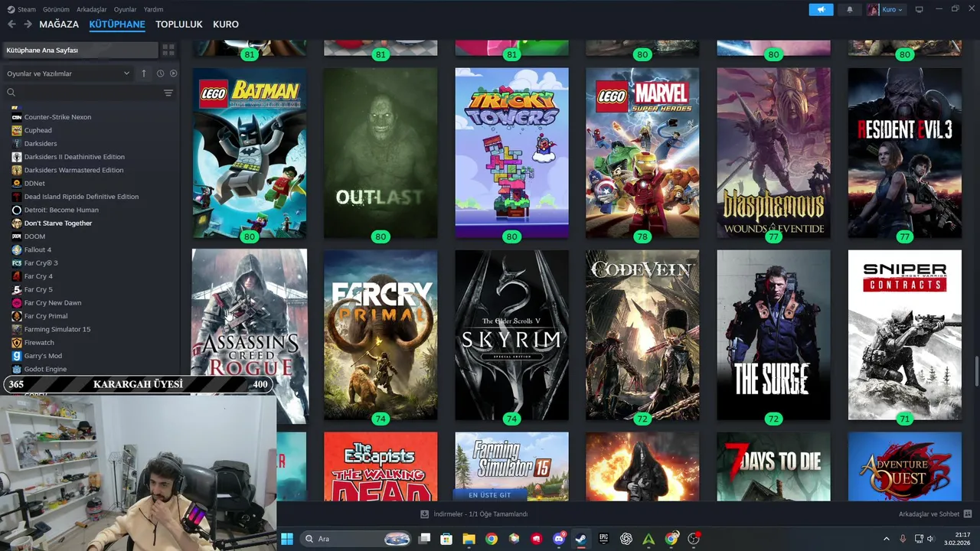This screenshot has width=980, height=551.
Task: Open The Surge game cover
Action: [773, 335]
